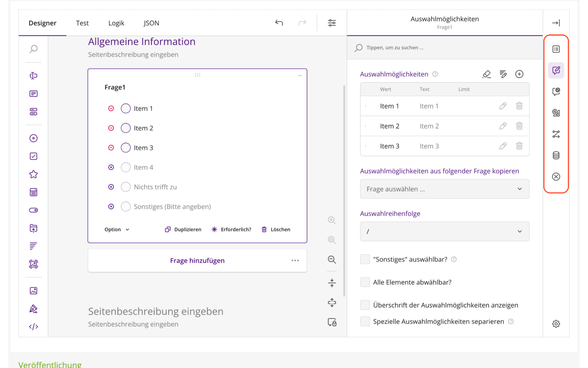The image size is (588, 368).
Task: Open the "Frage auswählen ..." dropdown
Action: (445, 189)
